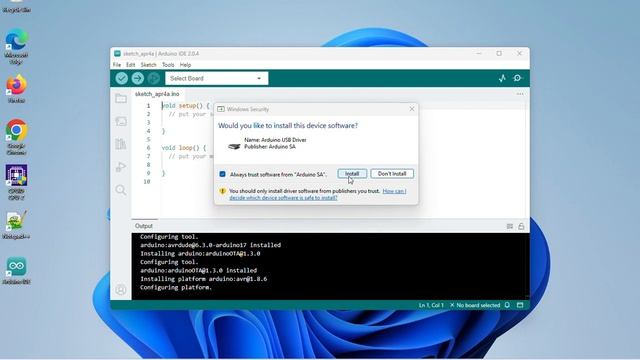
Task: Click the yellow warning shield icon
Action: [x=222, y=191]
